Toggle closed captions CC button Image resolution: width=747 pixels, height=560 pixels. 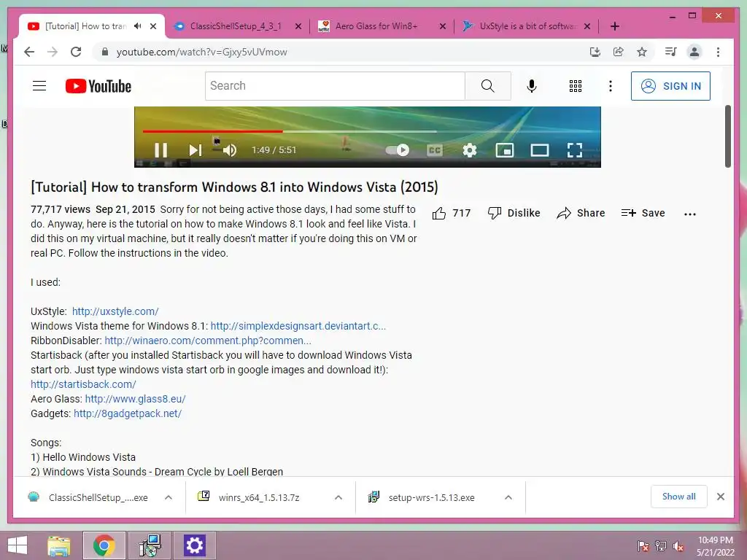(x=435, y=150)
